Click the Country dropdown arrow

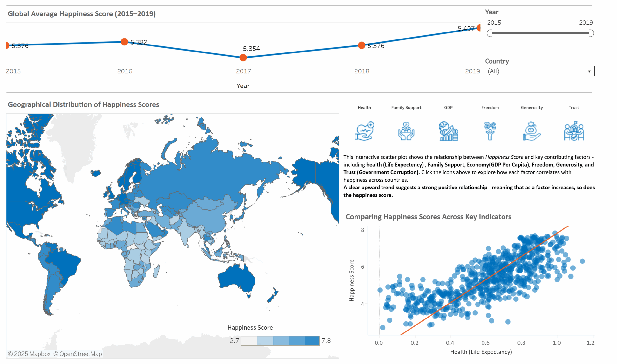589,71
